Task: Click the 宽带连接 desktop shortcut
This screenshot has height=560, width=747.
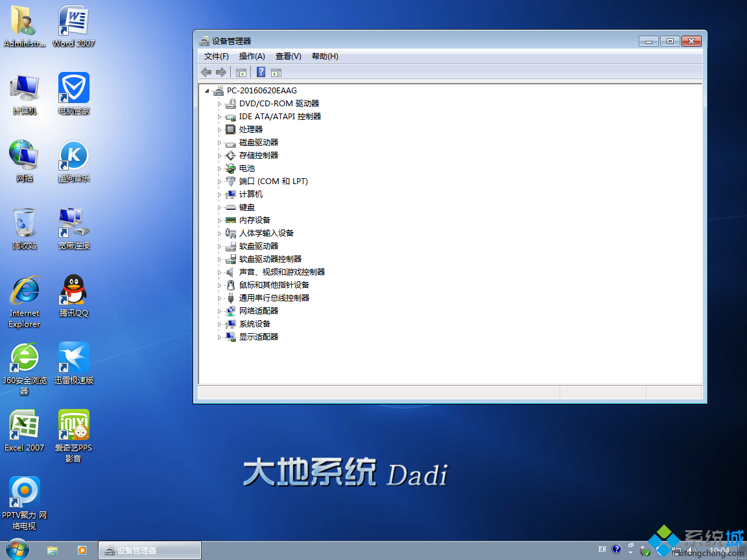Action: click(x=74, y=229)
